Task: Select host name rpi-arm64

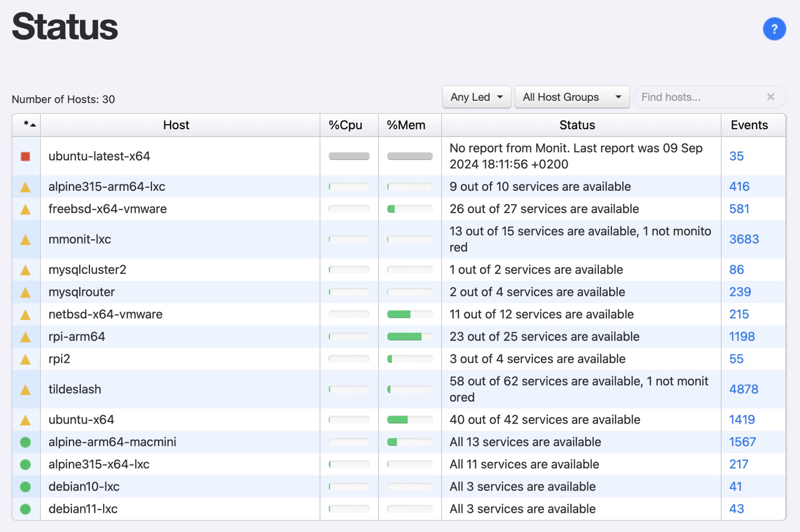Action: [77, 337]
